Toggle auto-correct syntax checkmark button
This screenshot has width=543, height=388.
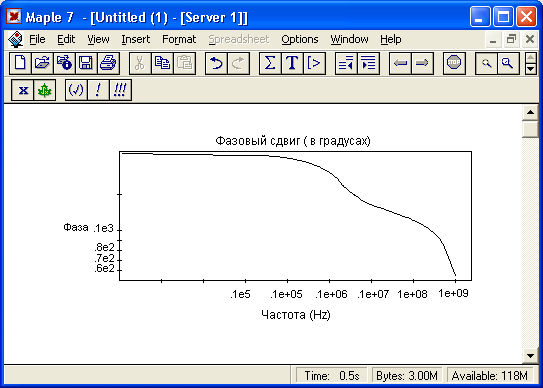click(x=76, y=90)
